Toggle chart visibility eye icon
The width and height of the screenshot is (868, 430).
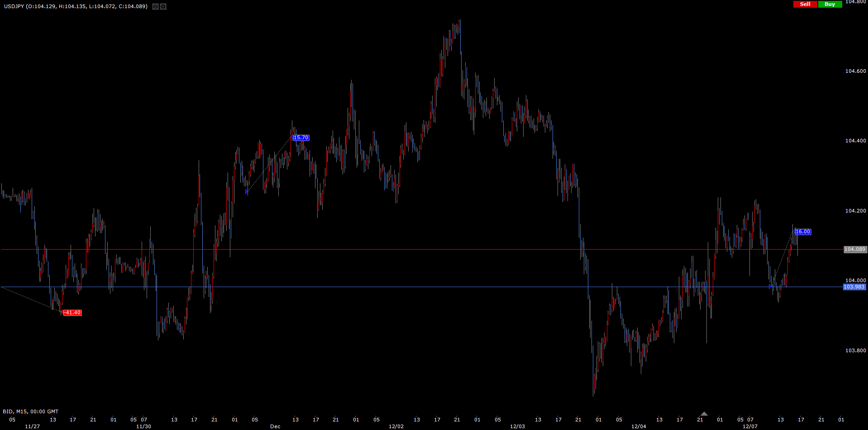(x=155, y=7)
